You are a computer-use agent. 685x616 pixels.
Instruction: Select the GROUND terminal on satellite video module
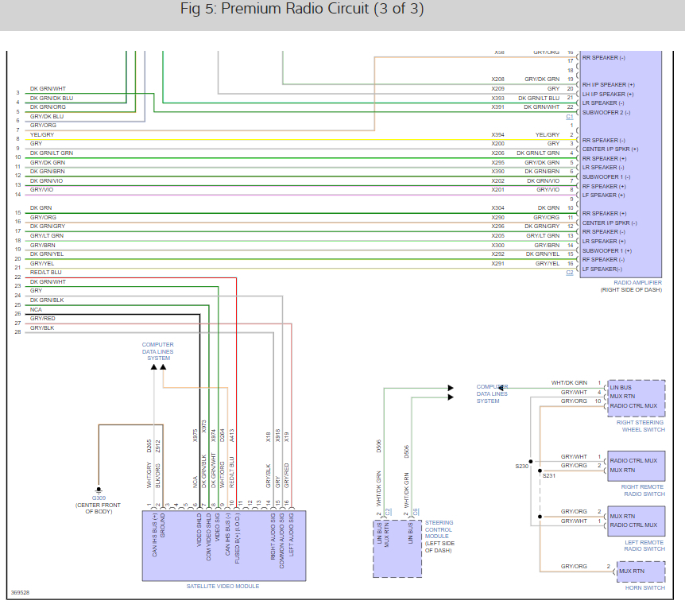click(x=163, y=525)
